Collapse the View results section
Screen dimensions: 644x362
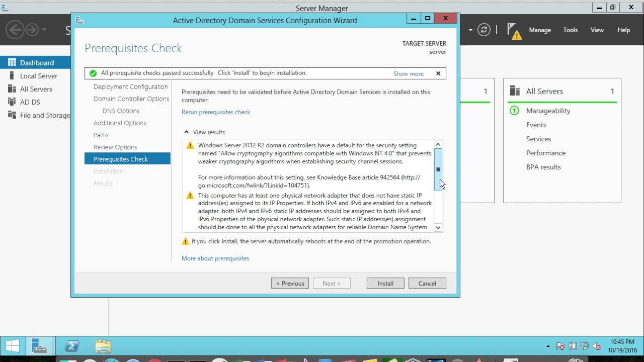(186, 132)
